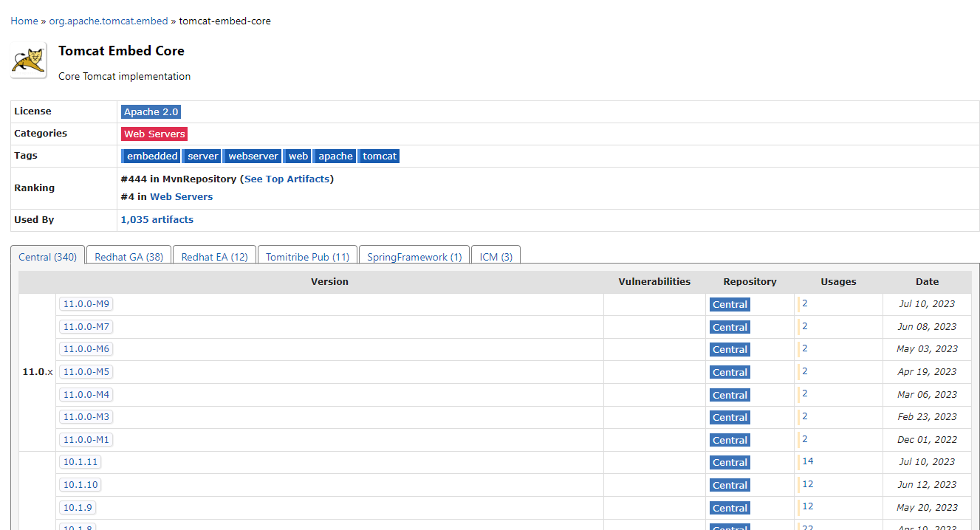Screen dimensions: 980x530
Task: Open org.apache.tomcat.embed breadcrumb link
Action: point(109,21)
